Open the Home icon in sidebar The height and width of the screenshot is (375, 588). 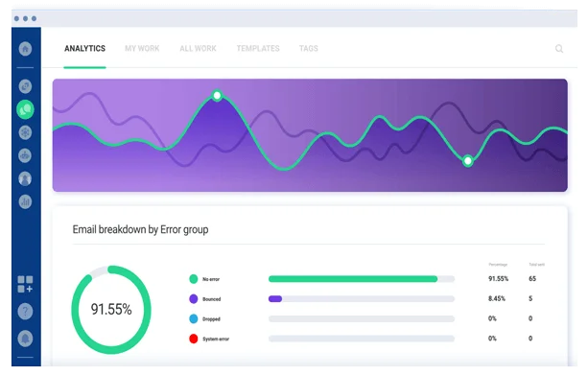(x=25, y=49)
